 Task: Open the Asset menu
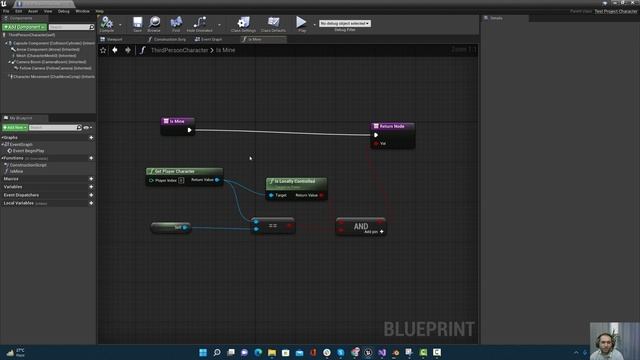[x=33, y=11]
